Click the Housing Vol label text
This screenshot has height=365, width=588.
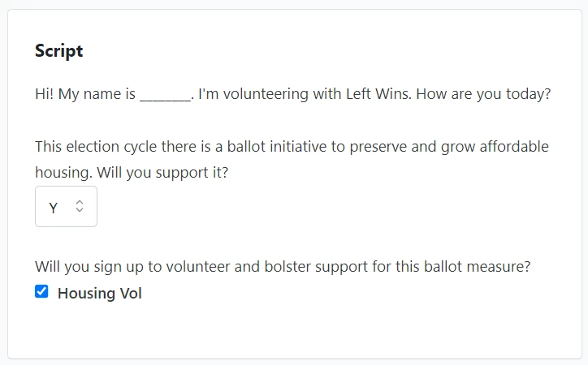pyautogui.click(x=99, y=294)
